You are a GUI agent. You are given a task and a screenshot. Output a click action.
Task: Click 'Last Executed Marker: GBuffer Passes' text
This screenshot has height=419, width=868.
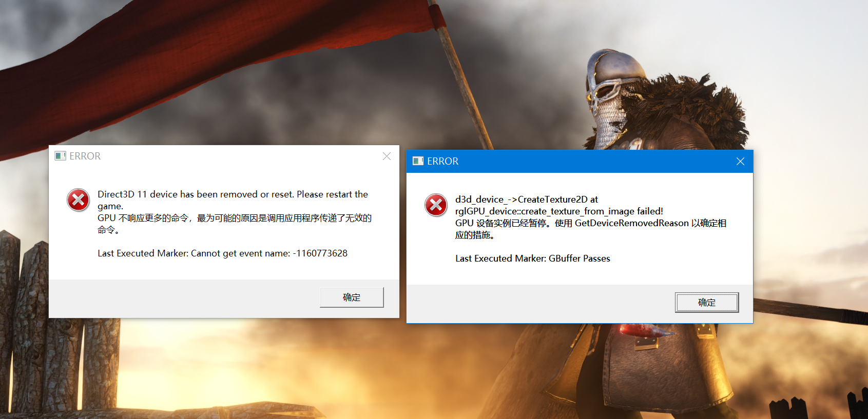pyautogui.click(x=533, y=258)
